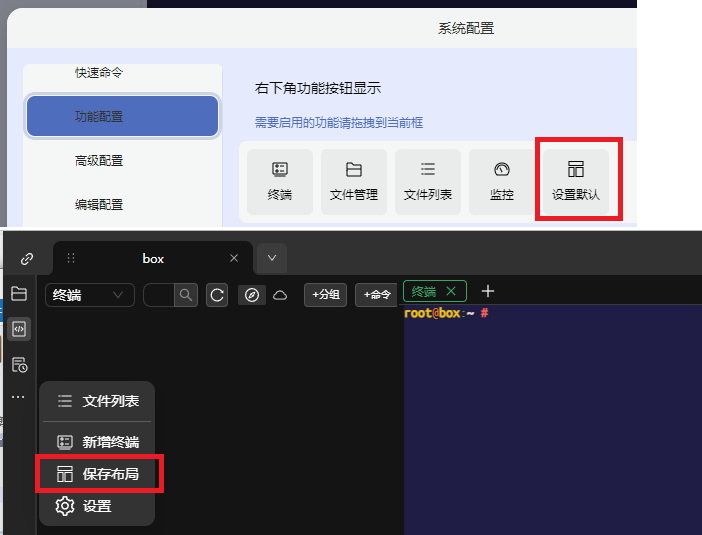The width and height of the screenshot is (702, 535).
Task: Click the cloud icon in the toolbar
Action: (281, 295)
